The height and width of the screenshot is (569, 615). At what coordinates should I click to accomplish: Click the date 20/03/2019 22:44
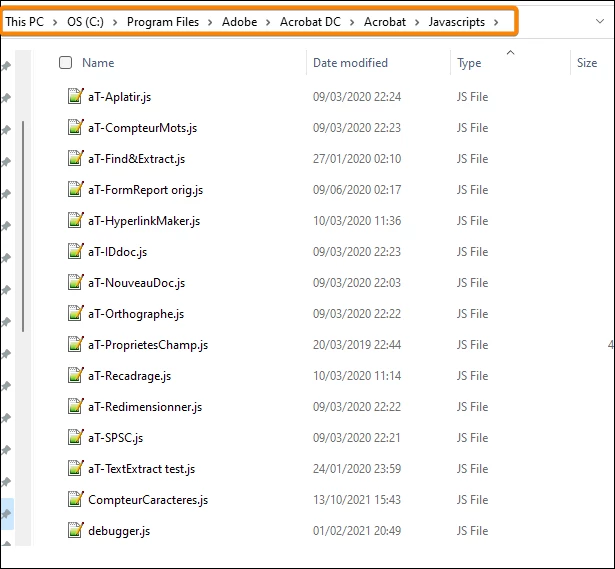[357, 345]
